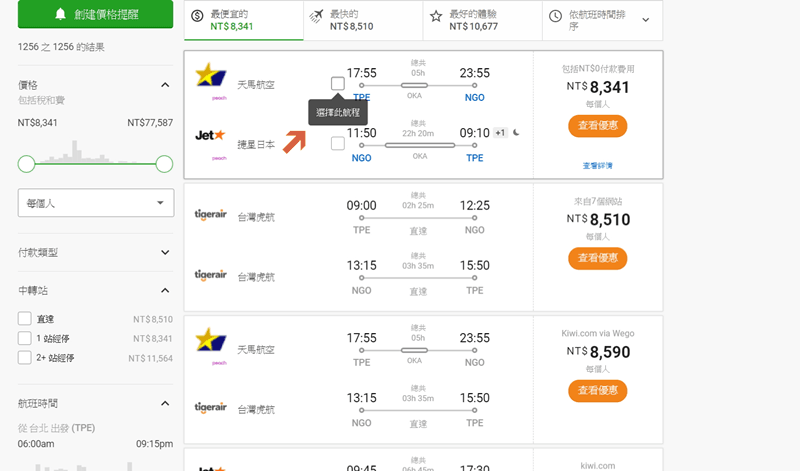Viewport: 800px width, 471px height.
Task: Enable the 直達 nonstop filter checkbox
Action: pos(24,318)
